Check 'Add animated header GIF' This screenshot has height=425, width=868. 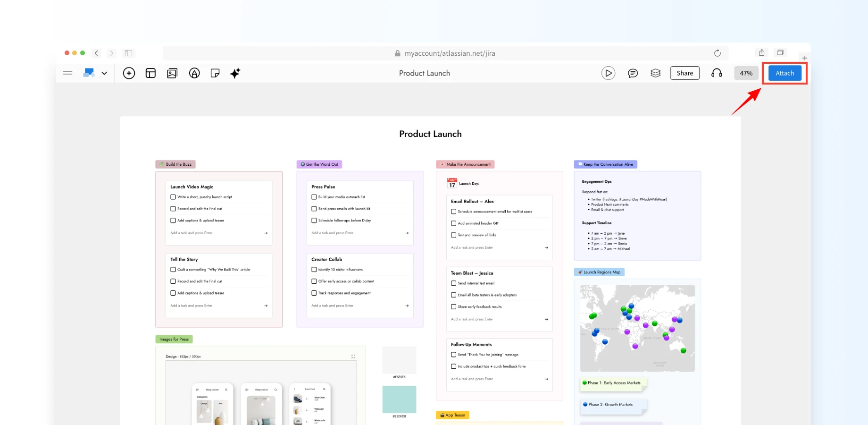pos(454,223)
